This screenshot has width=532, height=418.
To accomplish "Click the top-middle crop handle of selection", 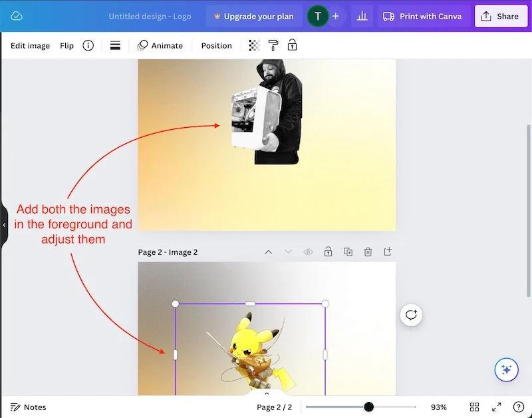I will [x=250, y=304].
